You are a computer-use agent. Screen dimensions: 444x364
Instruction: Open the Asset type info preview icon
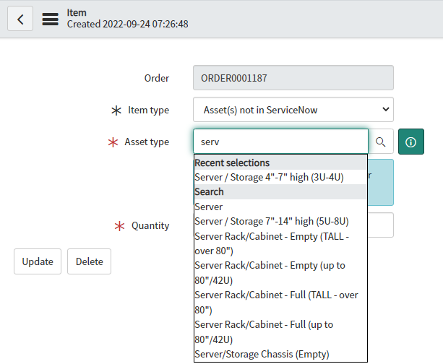click(x=411, y=142)
